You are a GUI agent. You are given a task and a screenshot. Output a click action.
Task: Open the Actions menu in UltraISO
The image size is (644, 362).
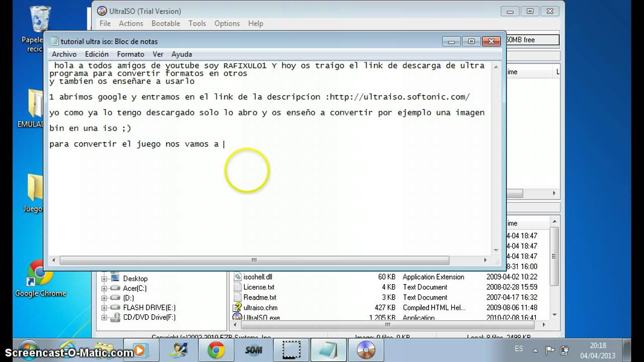(131, 23)
